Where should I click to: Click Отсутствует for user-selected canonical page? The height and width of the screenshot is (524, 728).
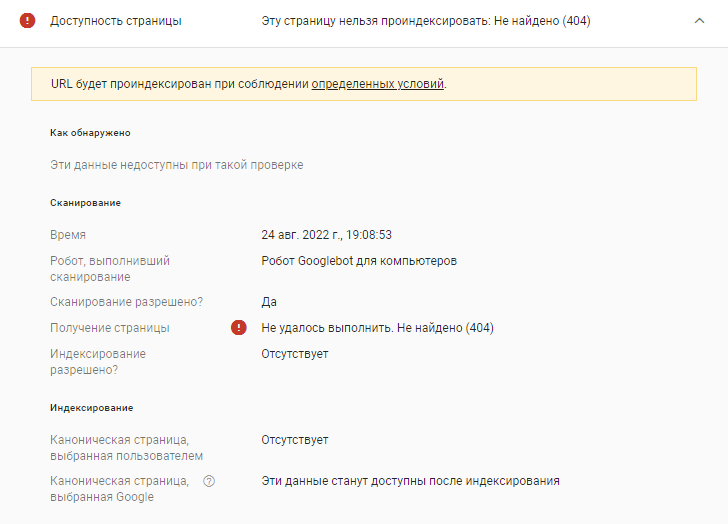pos(295,440)
